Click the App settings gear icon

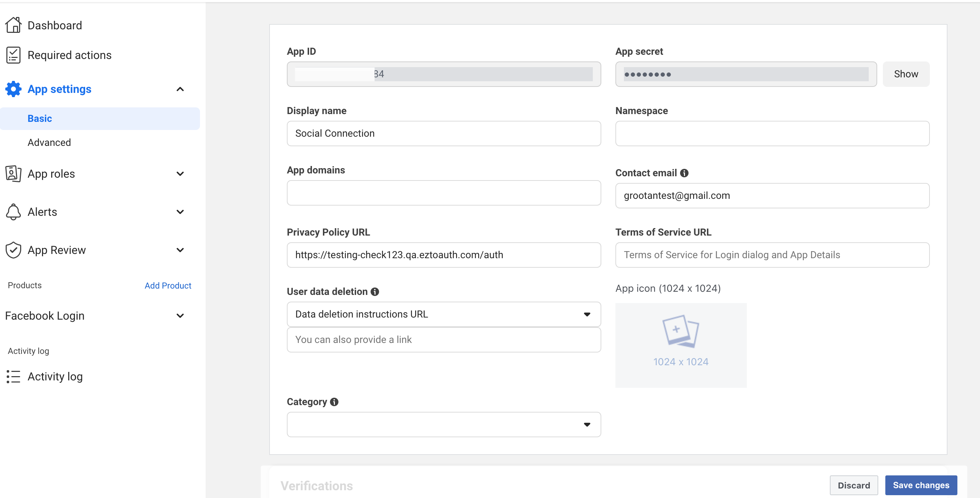tap(13, 89)
